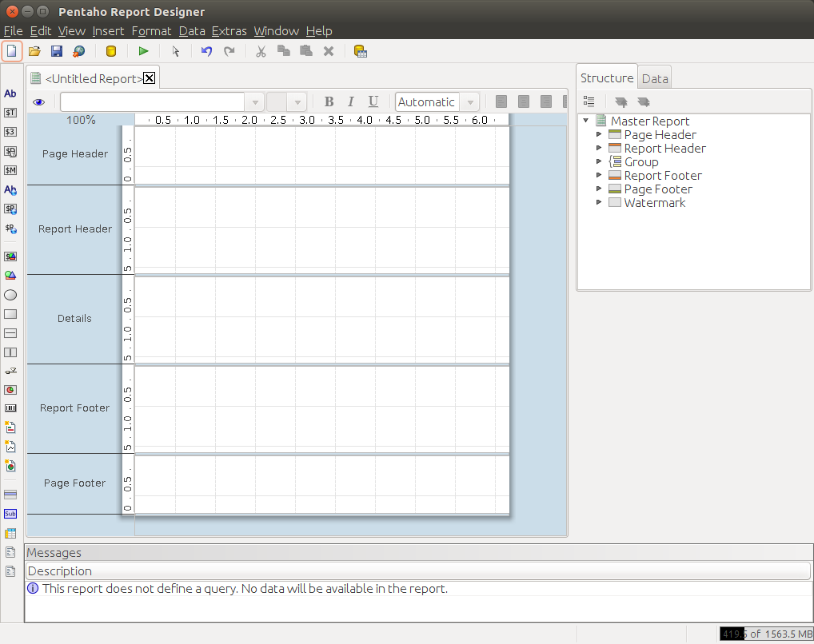
Task: Open the Automatic font color dropdown
Action: pyautogui.click(x=470, y=102)
